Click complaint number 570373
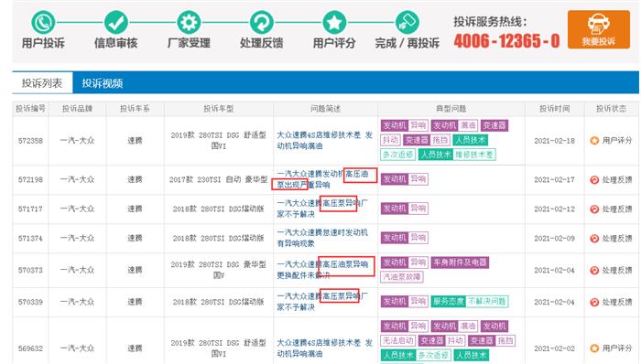Viewport: 641px width, 364px height. [30, 270]
